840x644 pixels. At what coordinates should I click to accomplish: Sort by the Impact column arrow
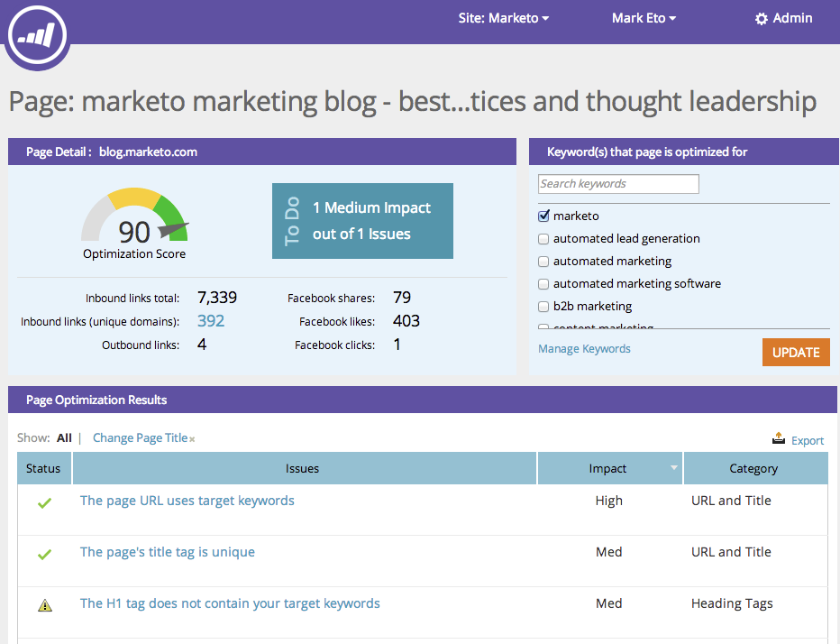click(673, 468)
